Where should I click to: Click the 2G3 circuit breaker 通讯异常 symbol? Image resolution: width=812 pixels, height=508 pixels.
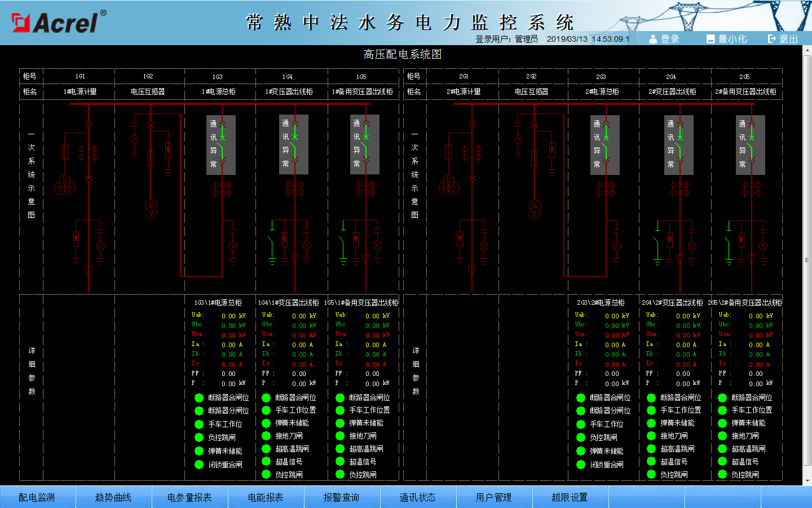pyautogui.click(x=605, y=145)
